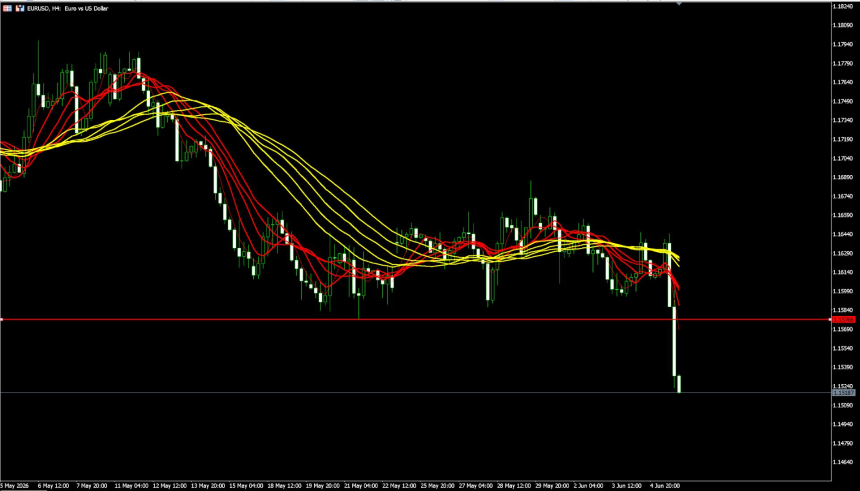Click the last candle at the chart's right edge
860x491 pixels.
click(679, 384)
